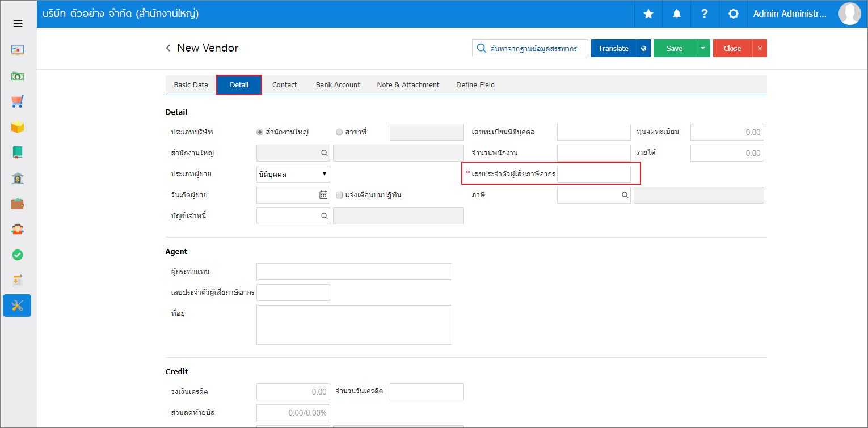
Task: Click the Agent เลขประจำตัวผู้เสียภาษีอากร field
Action: click(x=293, y=293)
